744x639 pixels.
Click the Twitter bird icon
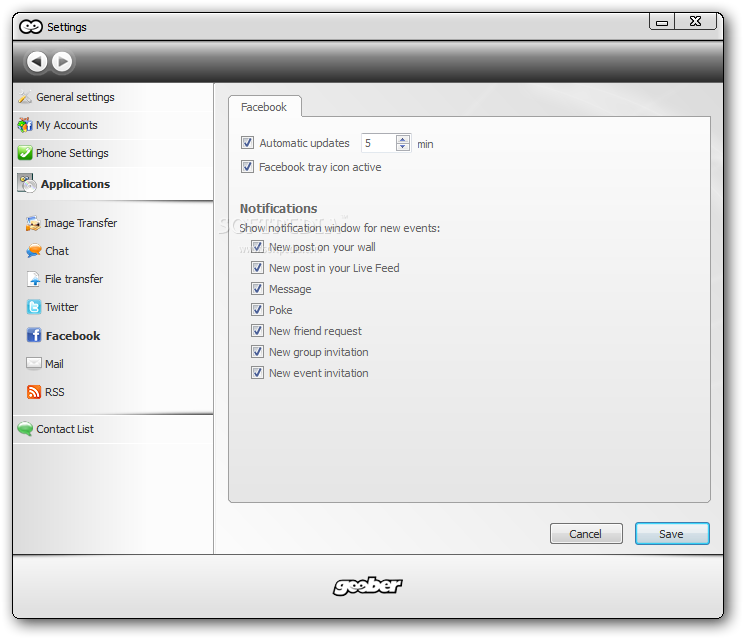pyautogui.click(x=34, y=307)
